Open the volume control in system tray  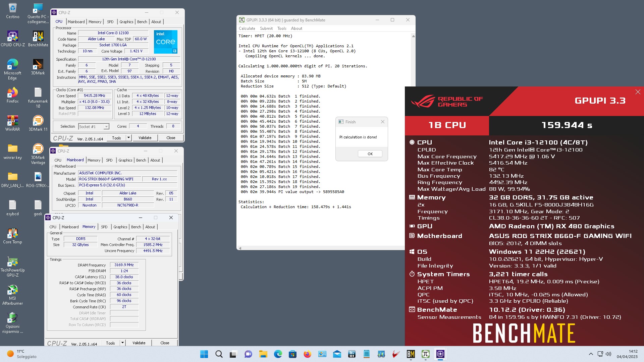(608, 354)
